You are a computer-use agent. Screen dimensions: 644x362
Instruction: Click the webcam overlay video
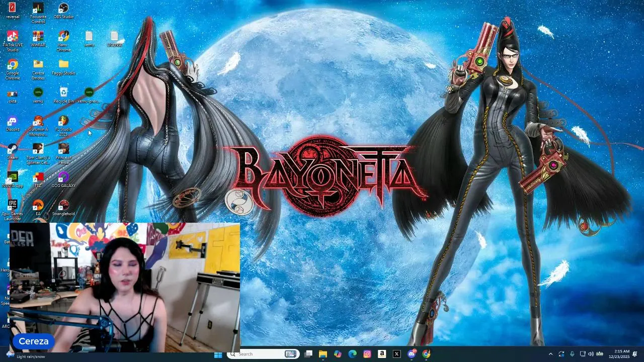(125, 287)
